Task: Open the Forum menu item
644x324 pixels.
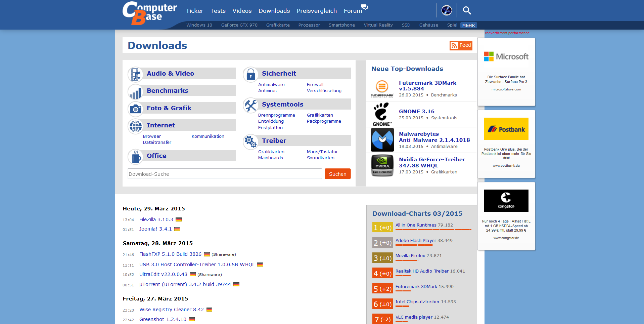Action: (x=353, y=11)
